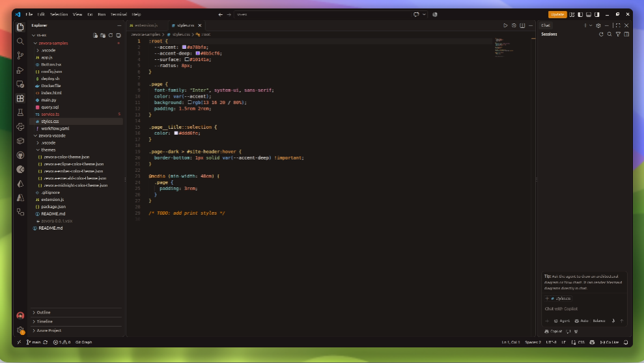
Task: Toggle the secondary side bar visibility
Action: (x=596, y=14)
